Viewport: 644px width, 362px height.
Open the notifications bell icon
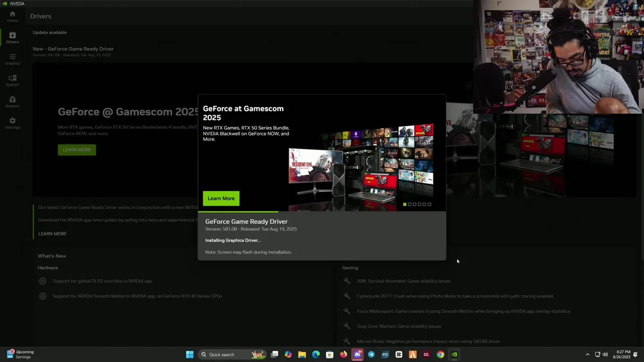point(636,354)
